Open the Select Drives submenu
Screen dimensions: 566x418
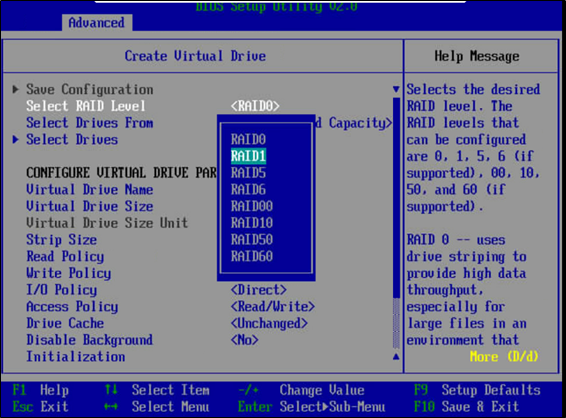(x=72, y=139)
